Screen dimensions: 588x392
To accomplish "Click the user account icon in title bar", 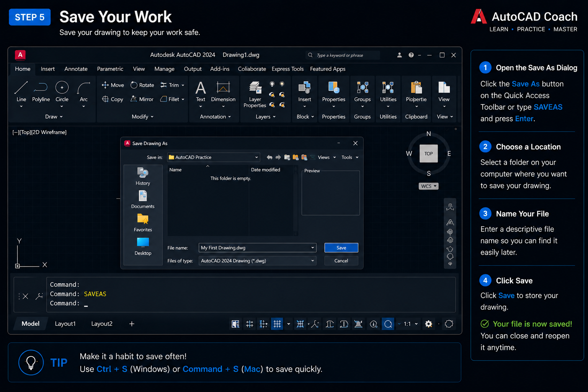I will [x=399, y=55].
